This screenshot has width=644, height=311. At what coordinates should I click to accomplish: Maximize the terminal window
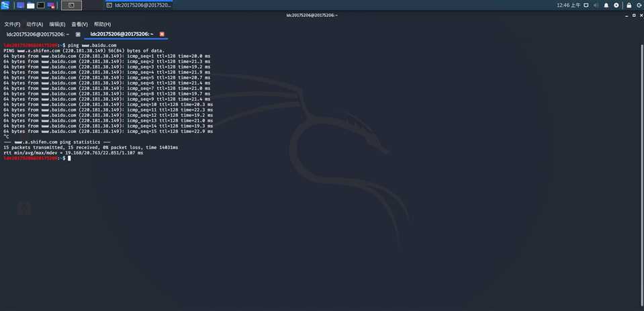tap(634, 15)
